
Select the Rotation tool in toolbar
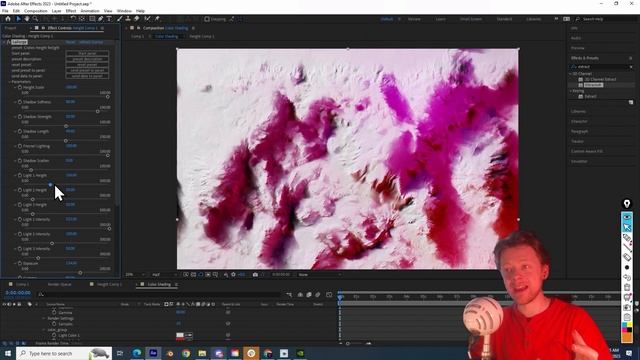[x=73, y=19]
